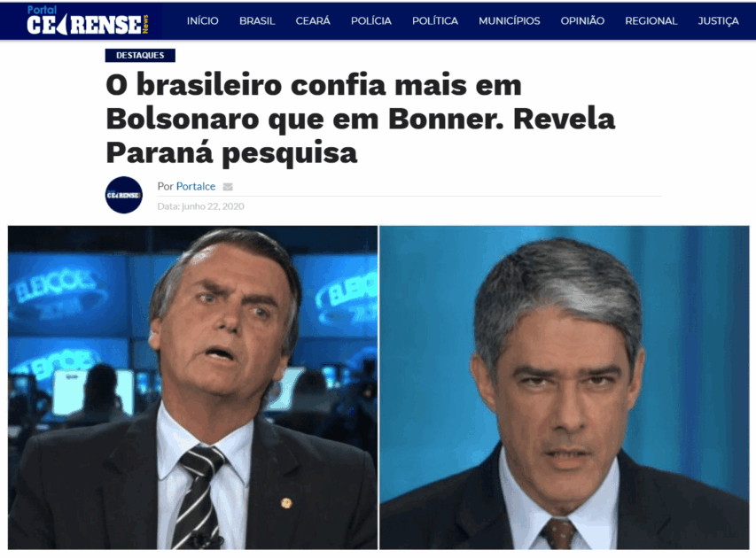Click the envelope email icon beside Portalce

pos(228,187)
